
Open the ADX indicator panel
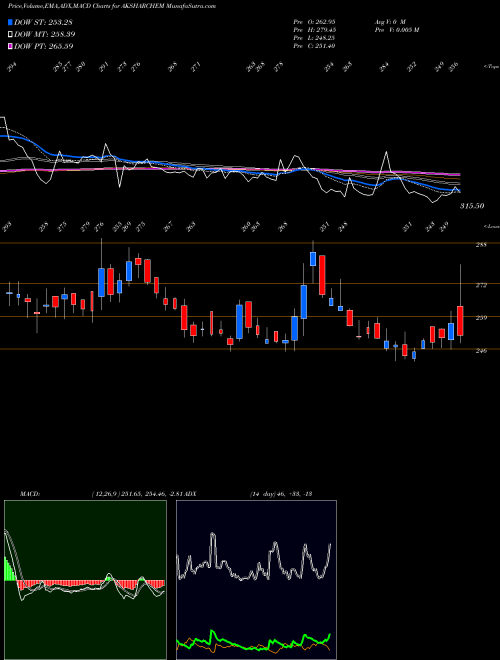256,580
